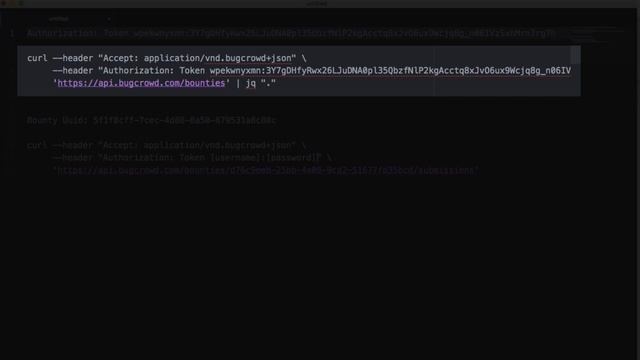The image size is (640, 360).
Task: Click the token string starting with wpekwnyxmn
Action: point(390,71)
